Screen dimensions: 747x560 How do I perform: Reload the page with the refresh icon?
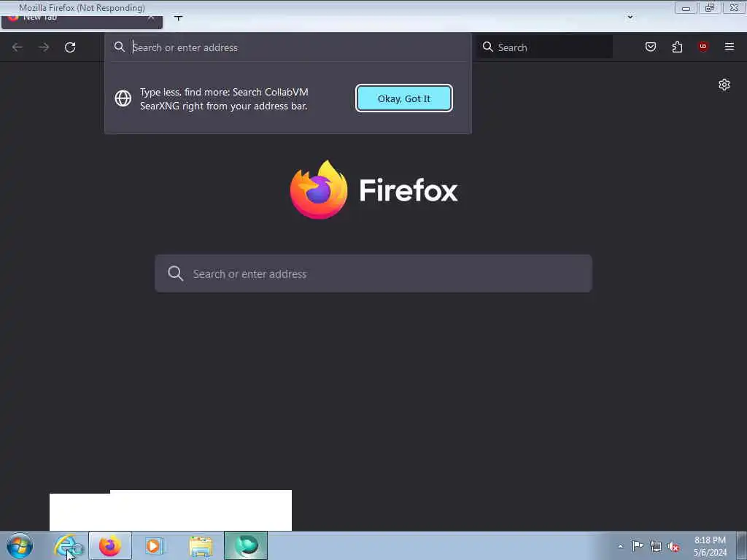pos(70,47)
